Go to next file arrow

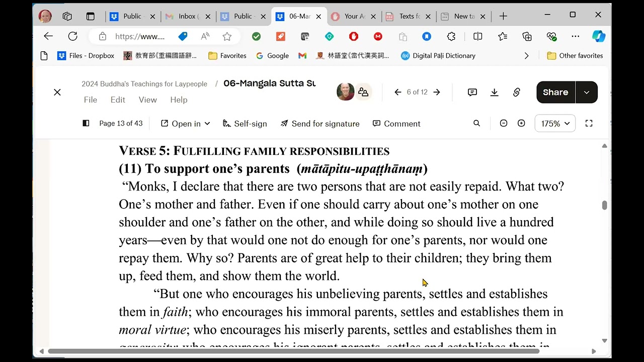437,92
